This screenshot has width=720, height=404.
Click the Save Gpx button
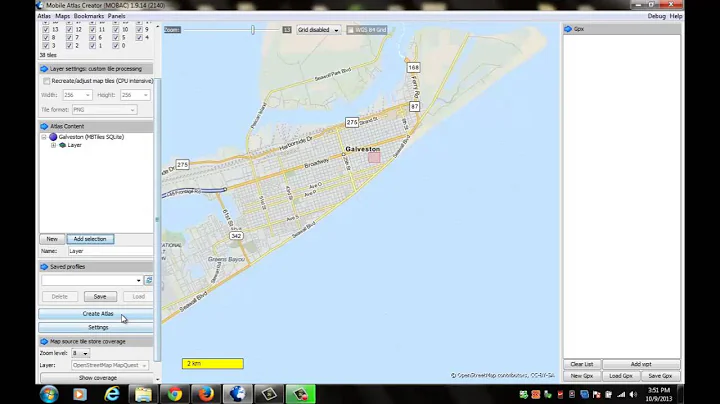click(x=660, y=376)
